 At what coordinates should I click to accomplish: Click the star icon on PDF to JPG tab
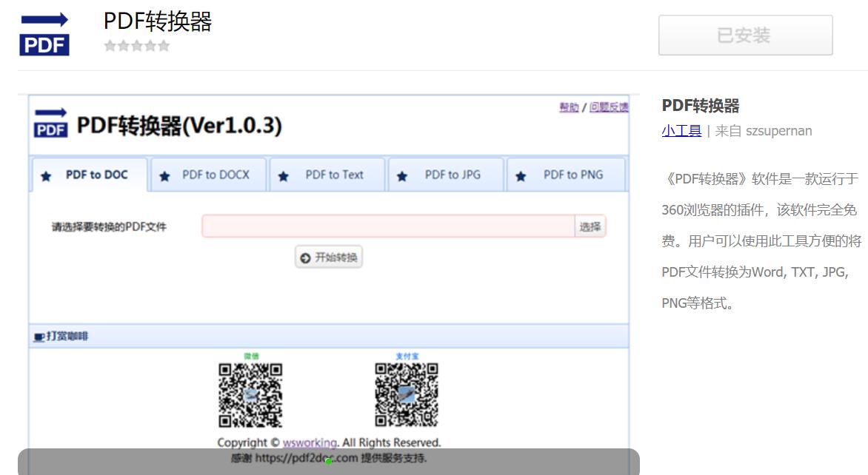(402, 176)
